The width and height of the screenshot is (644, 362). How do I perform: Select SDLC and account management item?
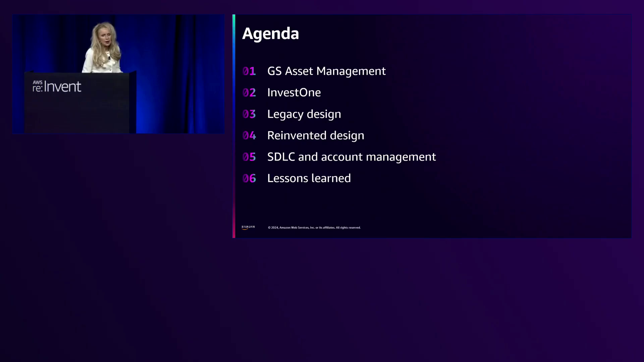pyautogui.click(x=352, y=157)
